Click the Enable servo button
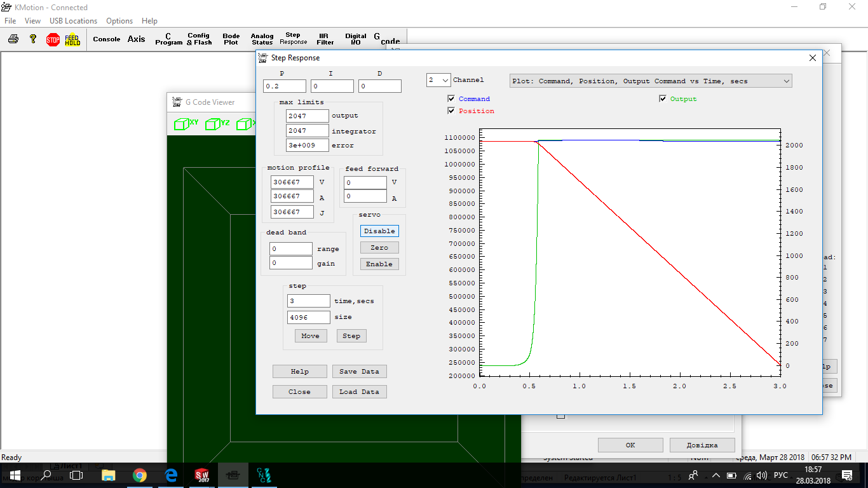Viewport: 868px width, 488px height. [x=379, y=264]
